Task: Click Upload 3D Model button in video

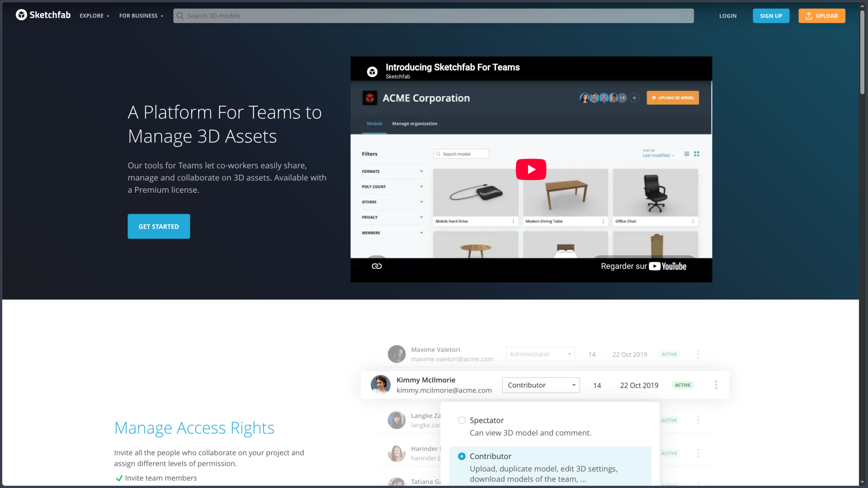Action: click(673, 98)
